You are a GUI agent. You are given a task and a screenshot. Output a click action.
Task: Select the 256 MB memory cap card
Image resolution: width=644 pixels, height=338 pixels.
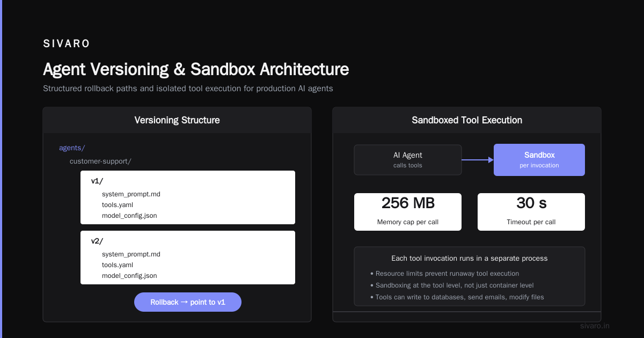coord(408,212)
